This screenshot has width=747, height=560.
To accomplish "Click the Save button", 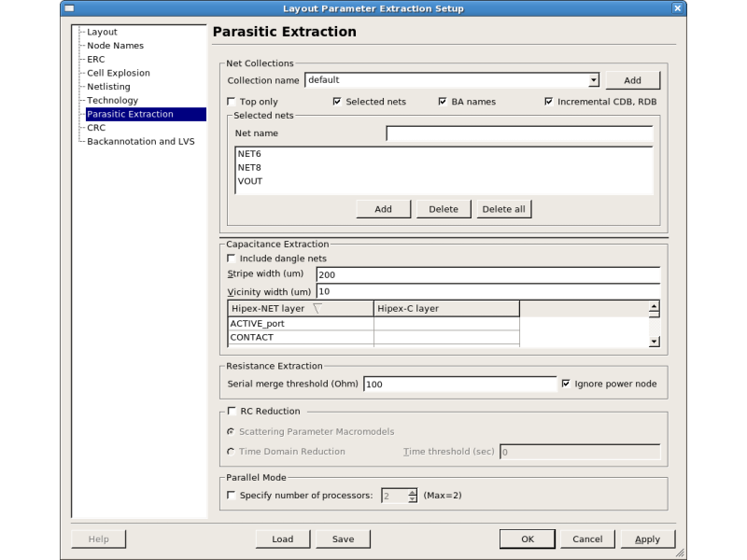I will [343, 539].
